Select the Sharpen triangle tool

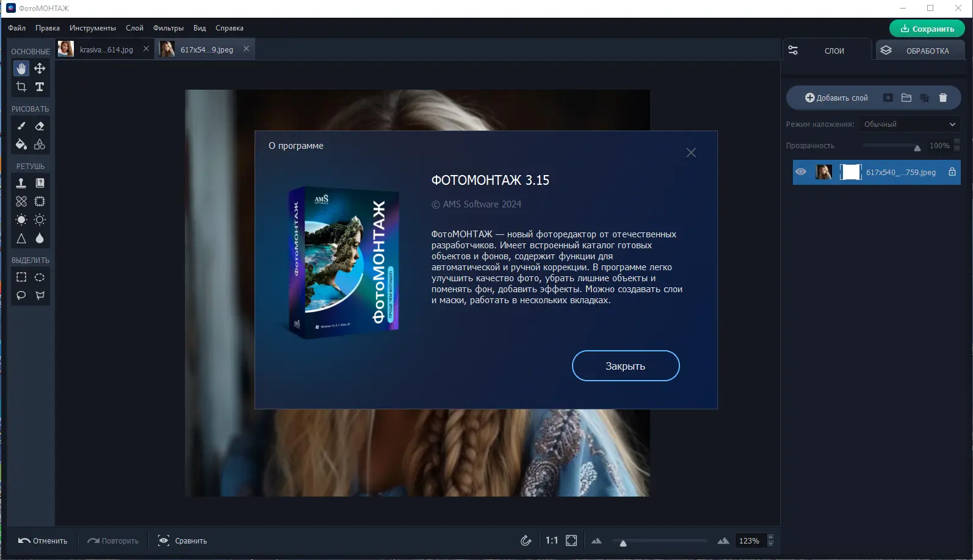pos(21,239)
